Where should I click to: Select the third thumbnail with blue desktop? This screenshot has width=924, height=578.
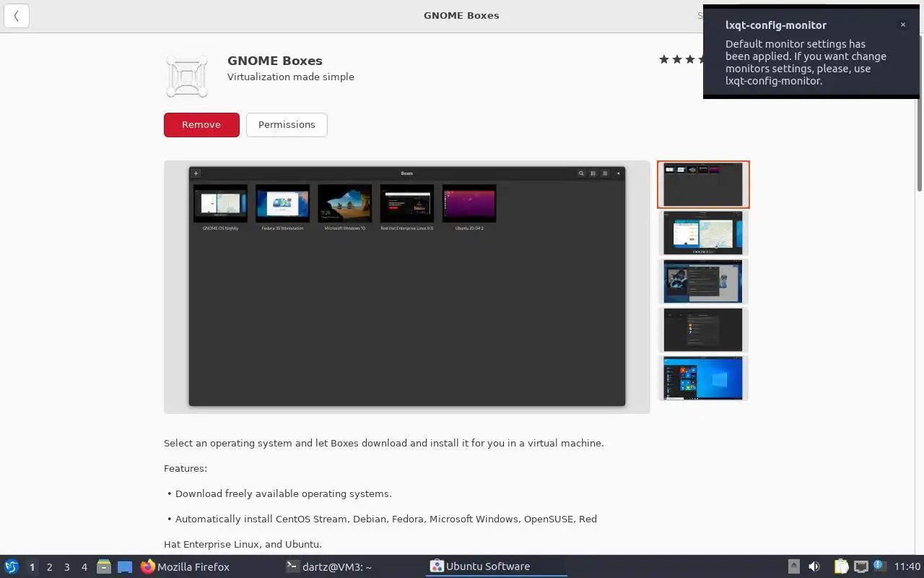tap(703, 281)
